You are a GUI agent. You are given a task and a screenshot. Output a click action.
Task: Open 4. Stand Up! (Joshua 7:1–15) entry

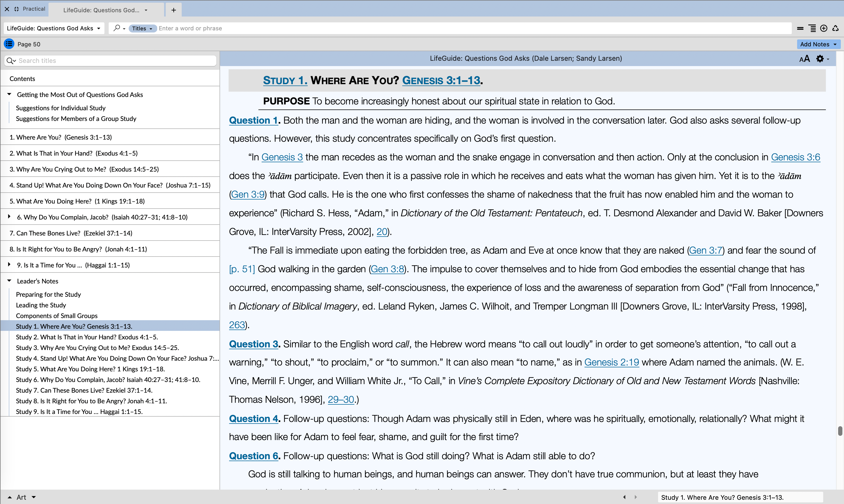pyautogui.click(x=110, y=185)
